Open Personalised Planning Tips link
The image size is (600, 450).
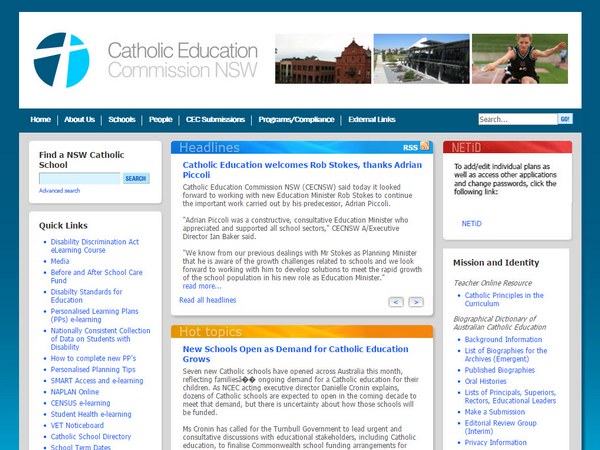point(93,369)
